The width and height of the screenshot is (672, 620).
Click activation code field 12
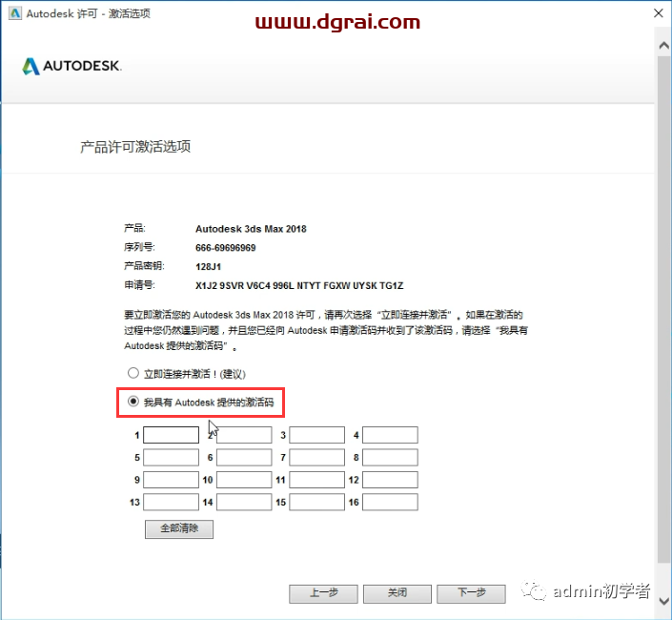[x=390, y=480]
